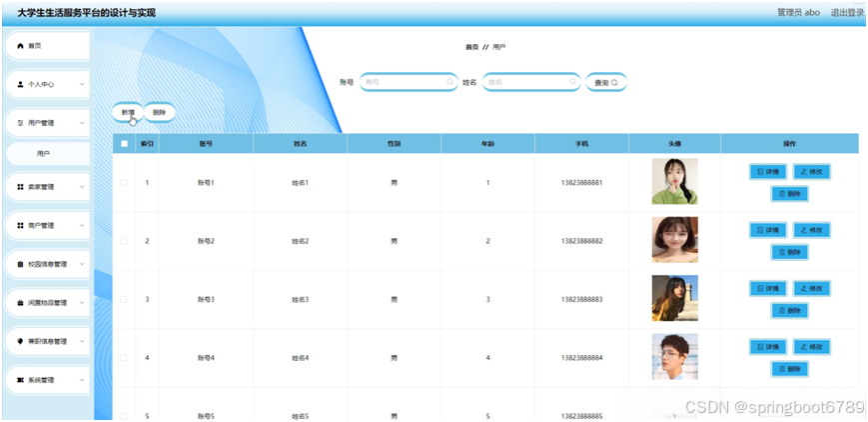Select the 用户 submenu item
Viewport: 868px width, 422px height.
(48, 154)
